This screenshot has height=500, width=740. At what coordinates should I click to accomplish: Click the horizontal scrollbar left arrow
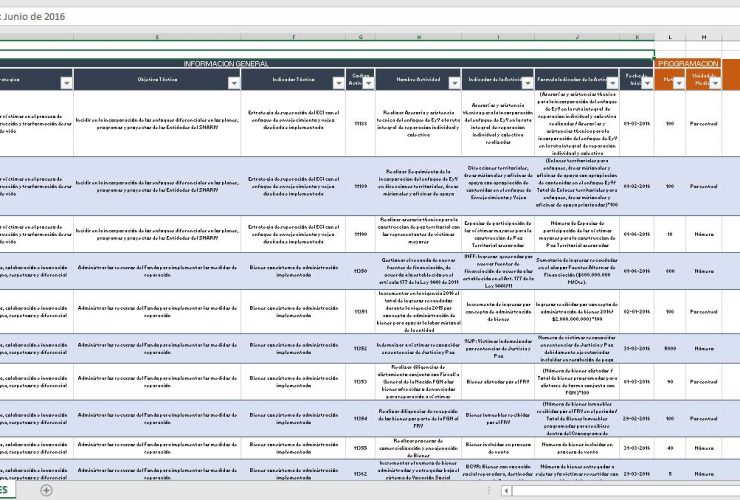pos(506,491)
